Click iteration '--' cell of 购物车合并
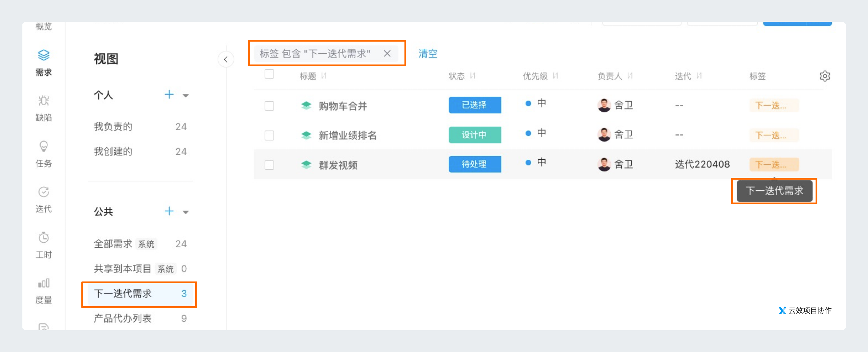 (x=679, y=106)
